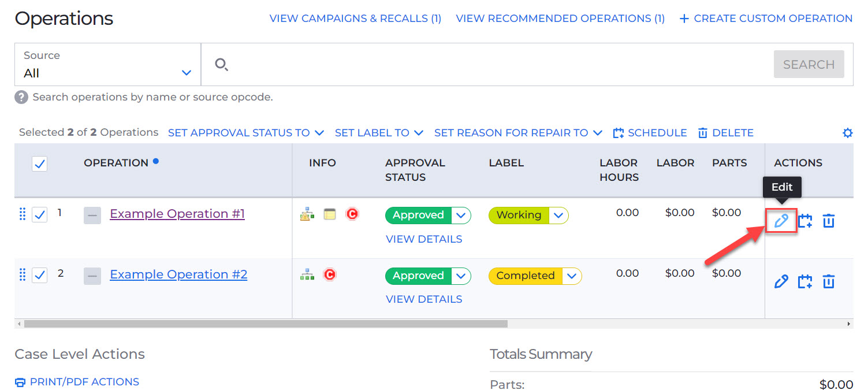Open the table settings gear icon

(847, 132)
